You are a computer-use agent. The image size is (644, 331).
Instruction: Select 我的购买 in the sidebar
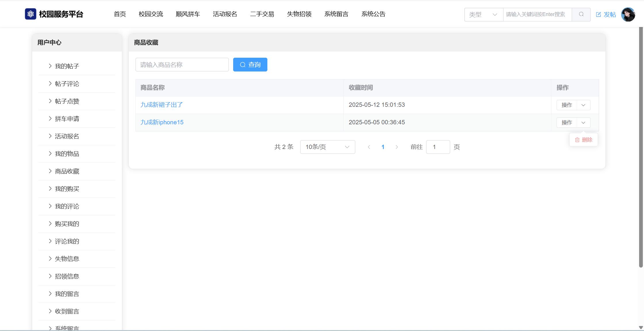67,189
